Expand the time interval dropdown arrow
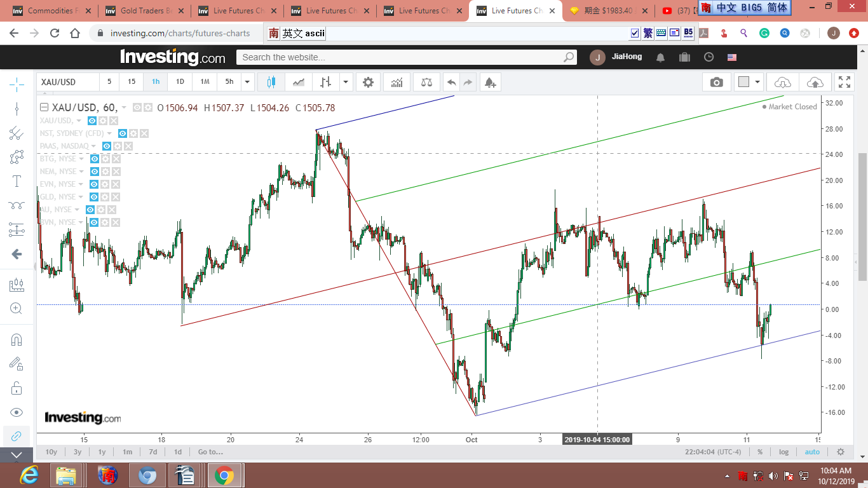 click(x=247, y=82)
